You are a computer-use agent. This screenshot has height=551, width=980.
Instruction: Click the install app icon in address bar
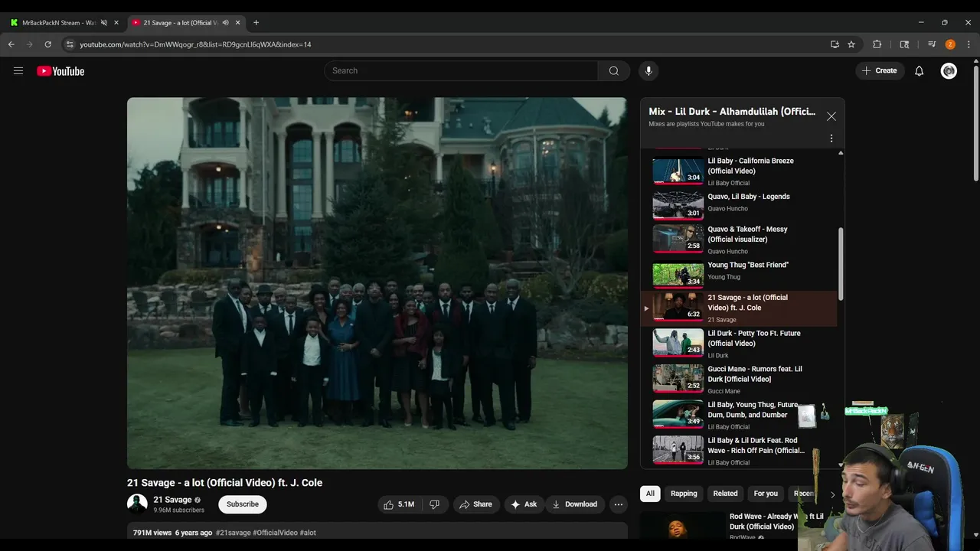(835, 44)
